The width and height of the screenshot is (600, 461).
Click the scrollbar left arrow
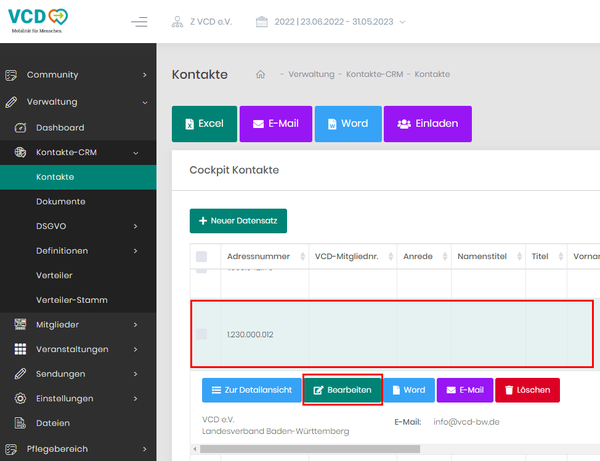point(195,449)
